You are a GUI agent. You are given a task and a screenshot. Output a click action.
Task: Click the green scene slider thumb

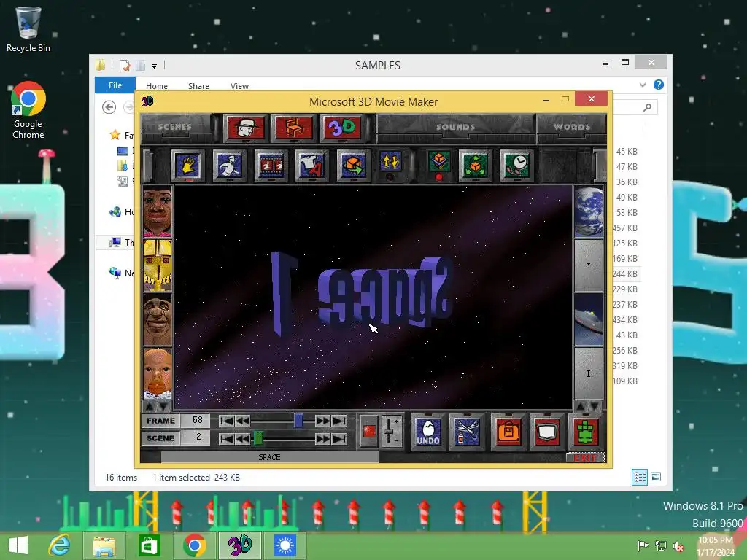(x=258, y=438)
